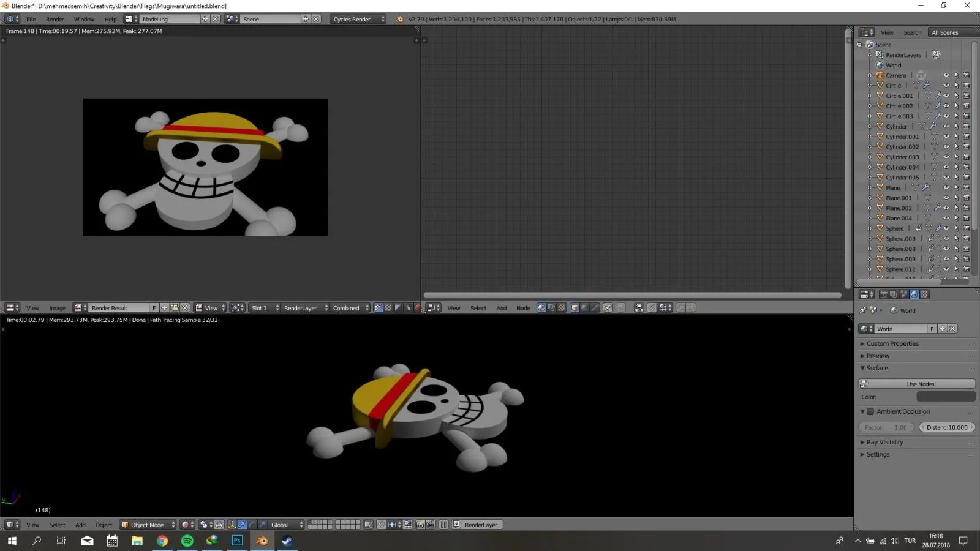Screen dimensions: 980x551
Task: Open Chrome from the taskbar
Action: [162, 541]
